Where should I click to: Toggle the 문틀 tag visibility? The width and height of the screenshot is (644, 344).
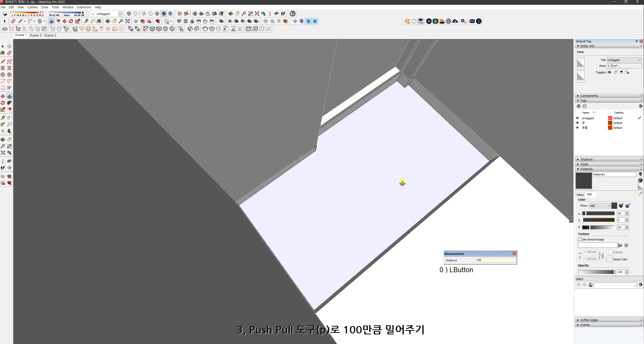coord(577,128)
